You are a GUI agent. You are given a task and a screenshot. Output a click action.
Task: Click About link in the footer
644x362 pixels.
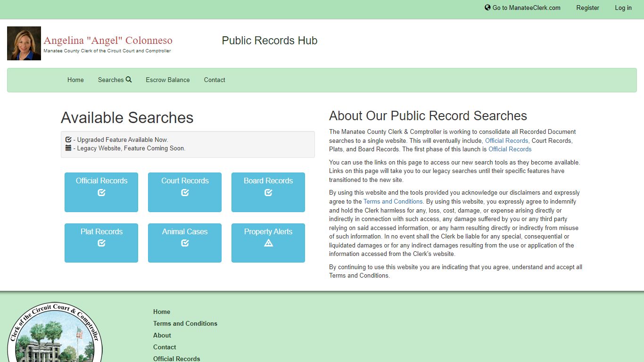(162, 335)
